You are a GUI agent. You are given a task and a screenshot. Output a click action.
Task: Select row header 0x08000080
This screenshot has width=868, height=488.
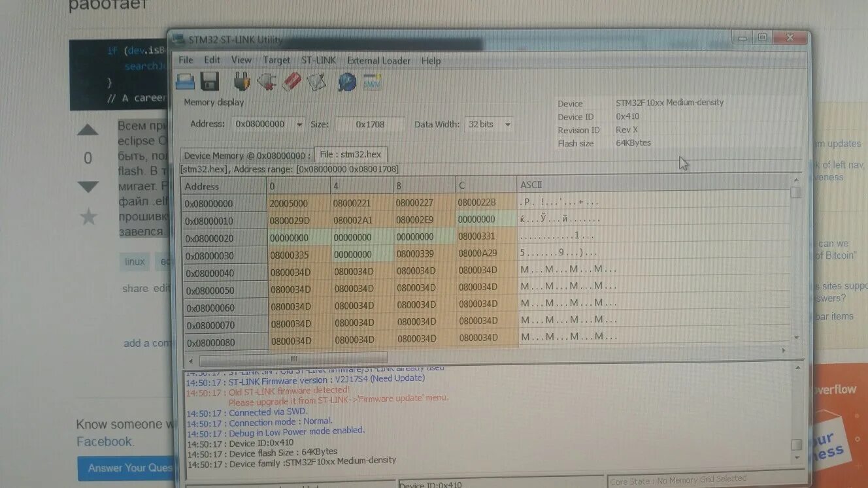click(x=226, y=342)
